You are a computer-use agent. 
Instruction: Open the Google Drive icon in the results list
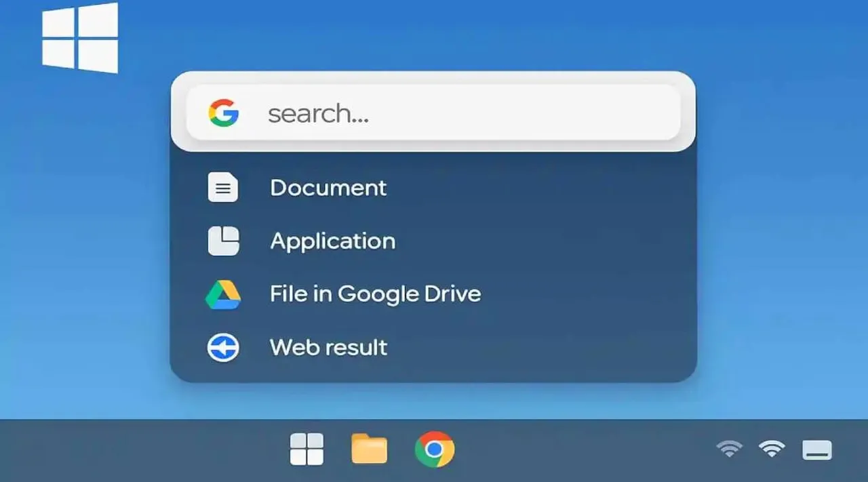click(224, 294)
